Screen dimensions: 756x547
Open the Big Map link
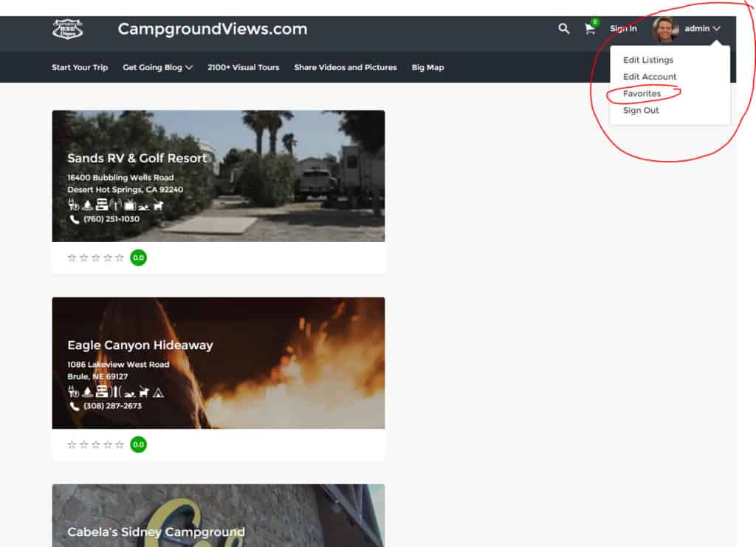point(427,67)
